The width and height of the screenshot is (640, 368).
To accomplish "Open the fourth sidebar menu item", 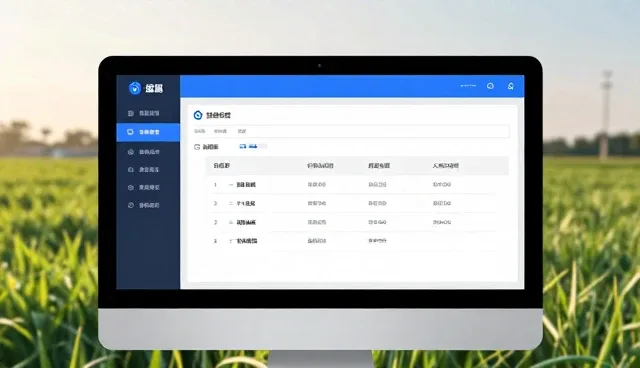I will pyautogui.click(x=148, y=169).
